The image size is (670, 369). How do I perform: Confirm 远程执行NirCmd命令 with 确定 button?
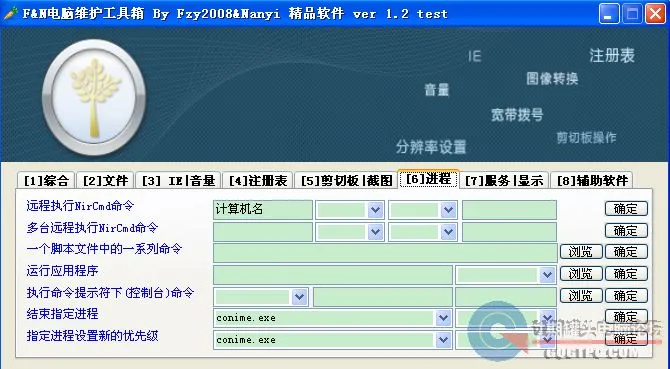point(626,209)
